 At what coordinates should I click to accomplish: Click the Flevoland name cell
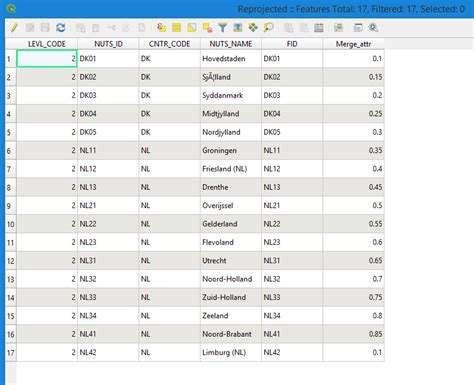231,242
